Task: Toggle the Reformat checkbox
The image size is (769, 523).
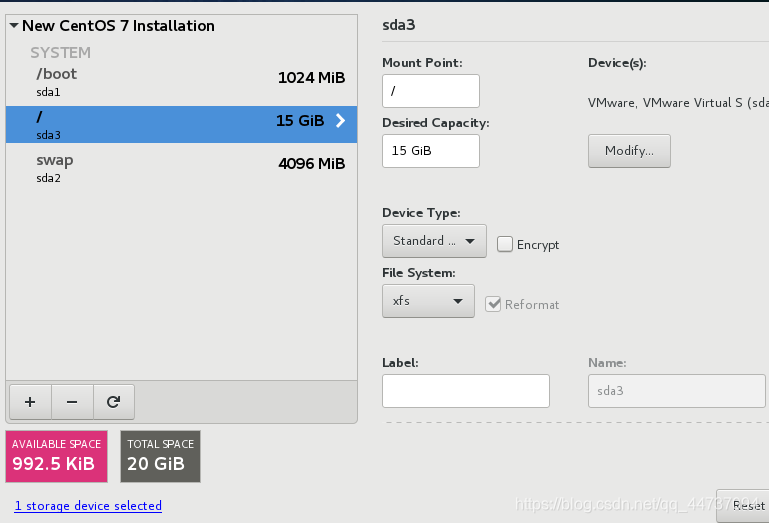Action: (493, 304)
